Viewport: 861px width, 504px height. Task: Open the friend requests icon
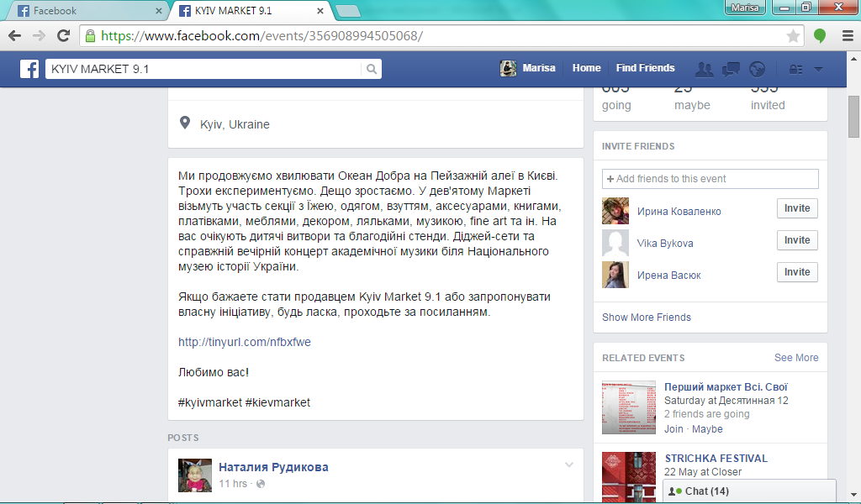704,69
